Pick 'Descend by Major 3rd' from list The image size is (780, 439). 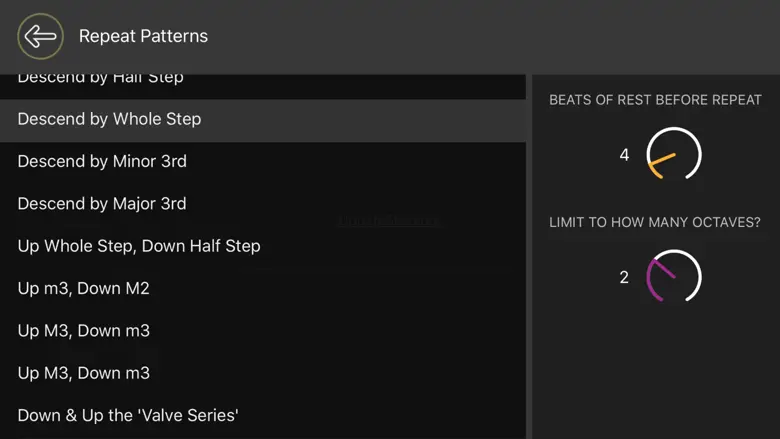pyautogui.click(x=102, y=204)
